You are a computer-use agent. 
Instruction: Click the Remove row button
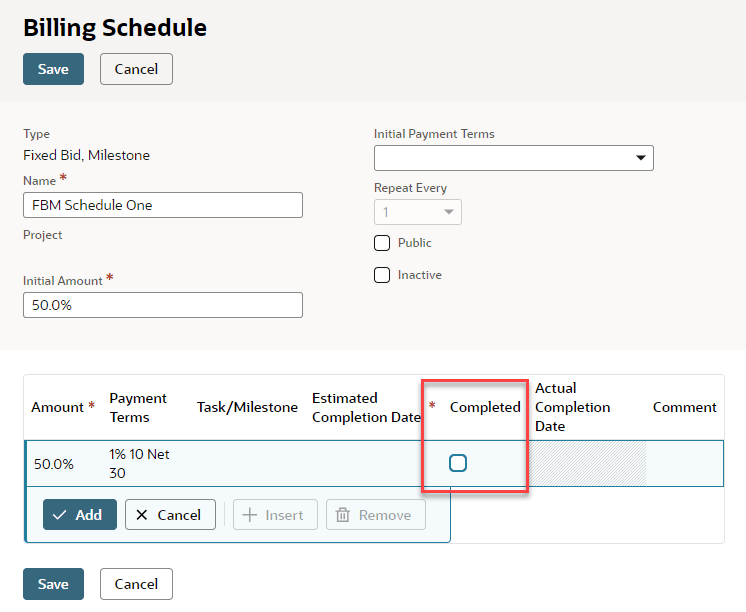click(x=375, y=514)
